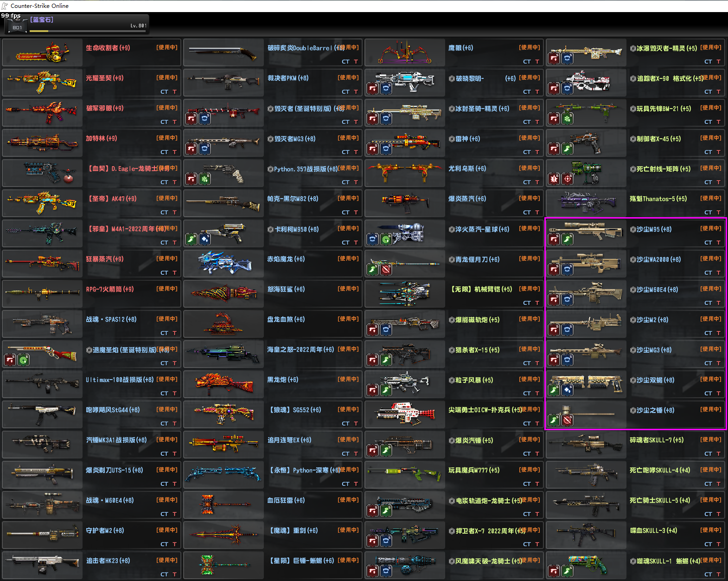
Task: Click 使用中 status on 怒海狂鲨 row
Action: [x=348, y=289]
